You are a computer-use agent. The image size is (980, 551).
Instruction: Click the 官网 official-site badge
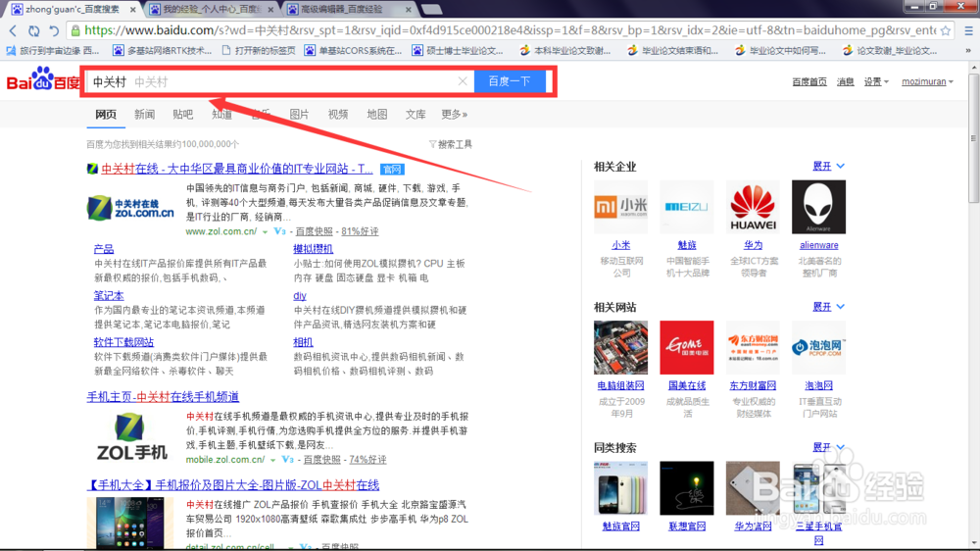coord(392,170)
